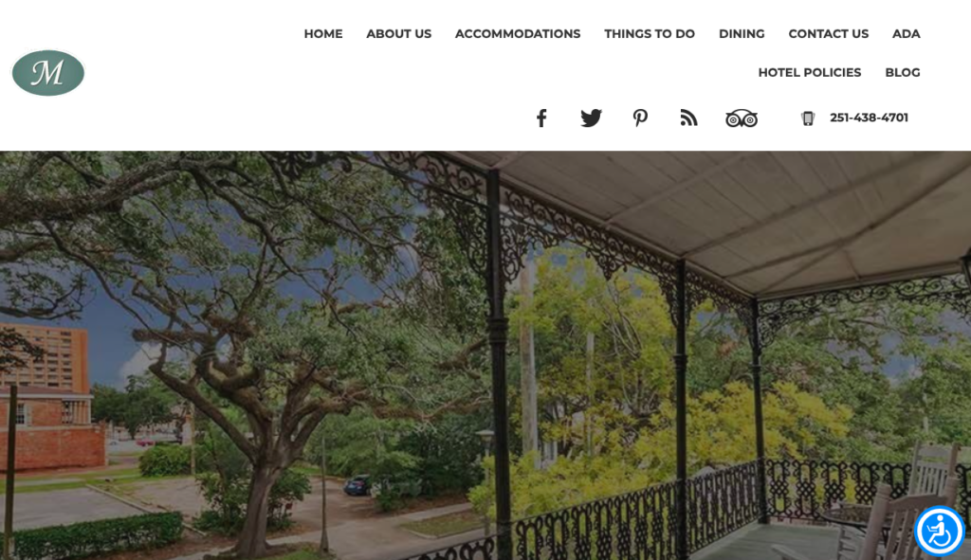This screenshot has height=560, width=971.
Task: Click the green M oval logo
Action: [x=48, y=73]
